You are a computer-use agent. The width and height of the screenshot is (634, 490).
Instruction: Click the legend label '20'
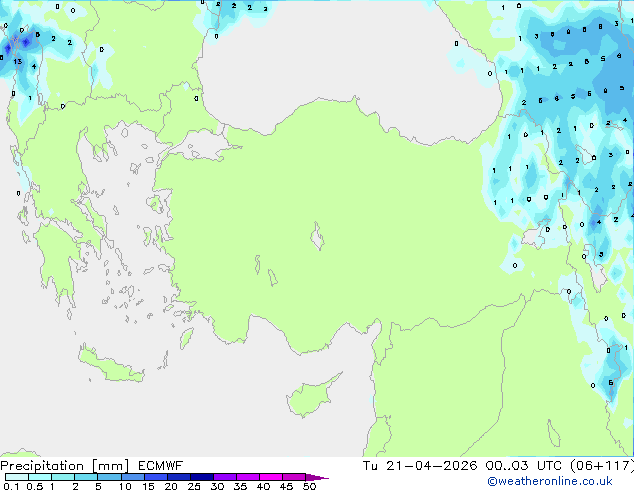(171, 486)
